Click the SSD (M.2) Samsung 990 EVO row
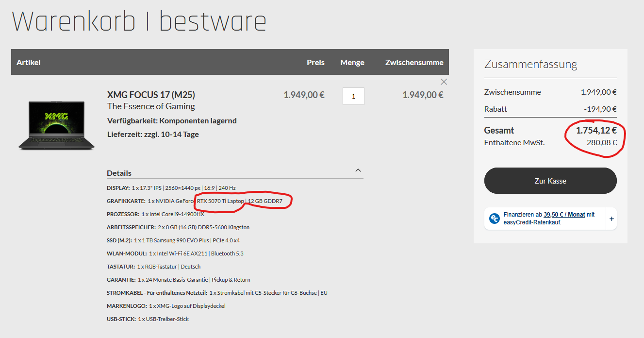The image size is (644, 338). pos(173,240)
